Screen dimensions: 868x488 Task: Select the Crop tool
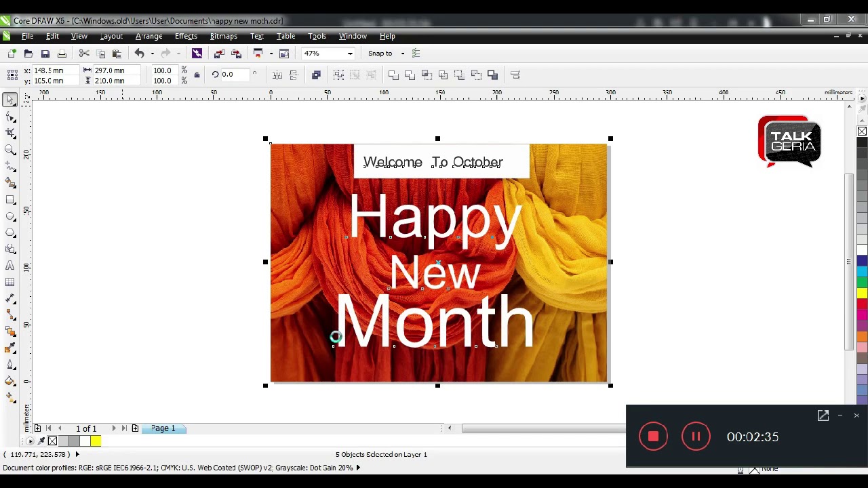10,134
